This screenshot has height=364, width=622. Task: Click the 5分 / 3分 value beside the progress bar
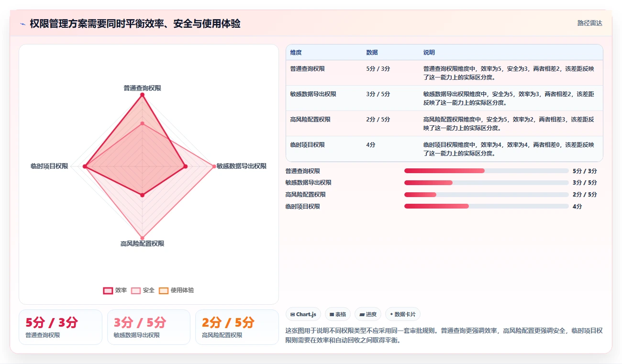tap(585, 171)
